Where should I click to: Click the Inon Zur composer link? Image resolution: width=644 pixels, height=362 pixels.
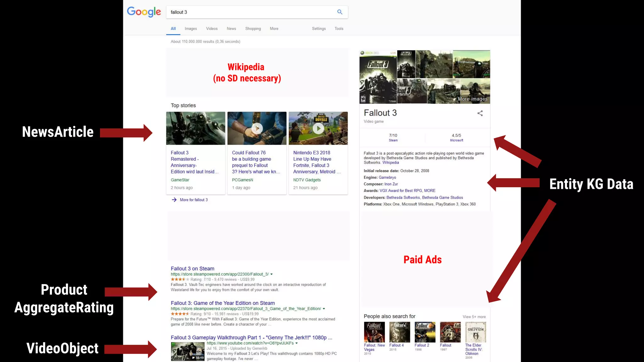(x=391, y=184)
